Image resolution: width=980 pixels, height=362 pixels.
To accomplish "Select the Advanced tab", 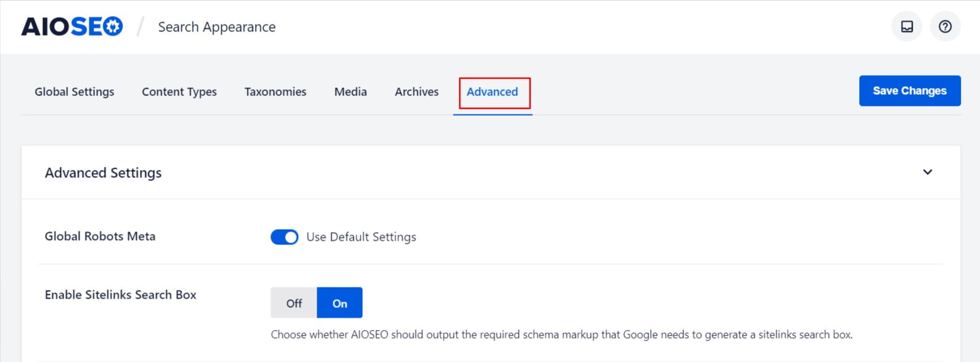I will tap(492, 92).
